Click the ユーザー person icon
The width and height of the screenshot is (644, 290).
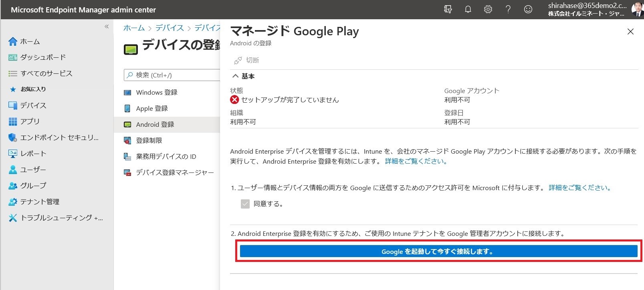point(13,170)
